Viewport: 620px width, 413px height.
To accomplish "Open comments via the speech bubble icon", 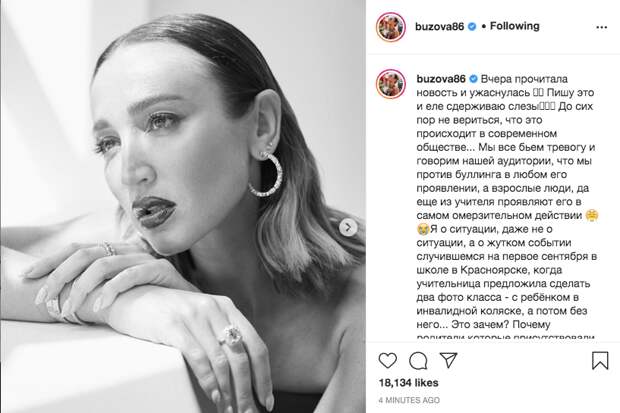I will tap(418, 360).
